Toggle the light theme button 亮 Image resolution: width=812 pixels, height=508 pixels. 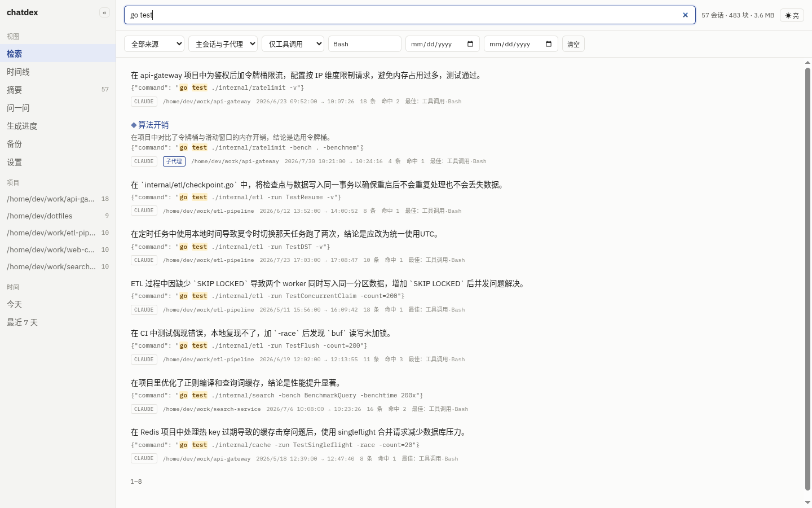click(792, 15)
